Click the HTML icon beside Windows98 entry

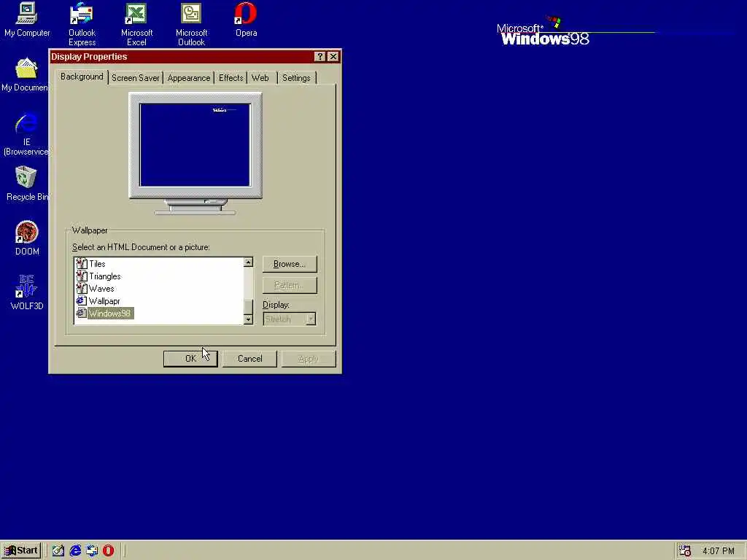pyautogui.click(x=82, y=313)
